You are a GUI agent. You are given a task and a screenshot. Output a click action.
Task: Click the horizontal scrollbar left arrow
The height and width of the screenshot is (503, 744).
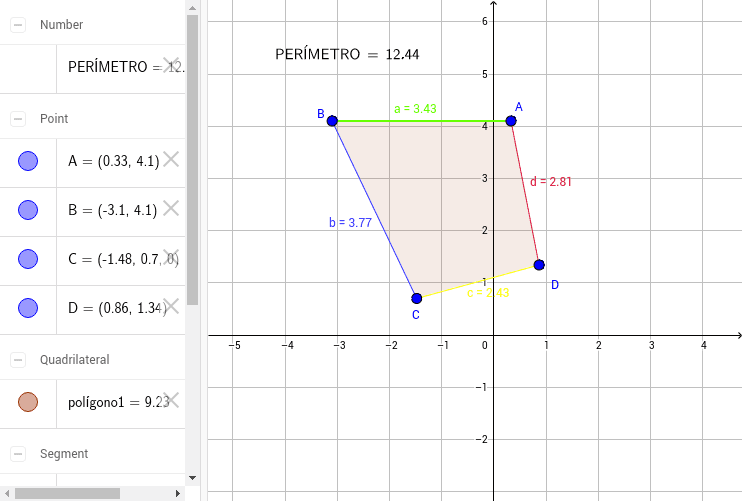pyautogui.click(x=6, y=494)
